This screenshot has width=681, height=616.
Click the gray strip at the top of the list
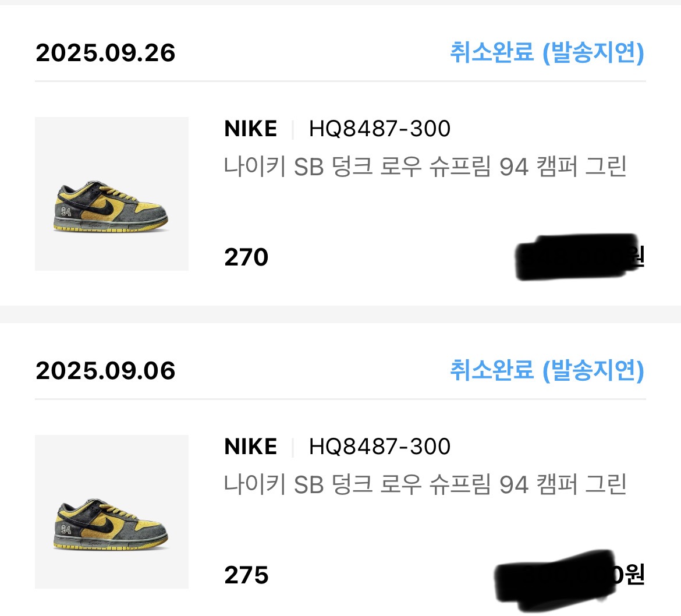(x=340, y=2)
